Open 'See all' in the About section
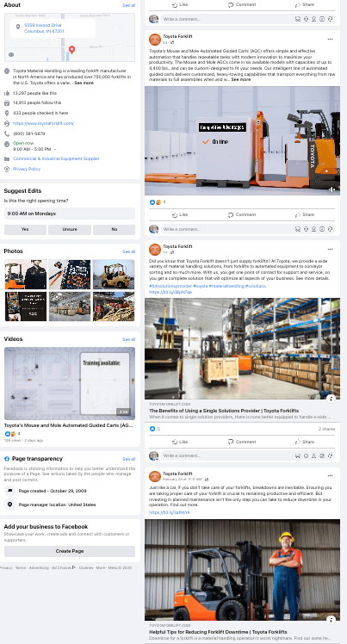347x644 pixels. 128,5
